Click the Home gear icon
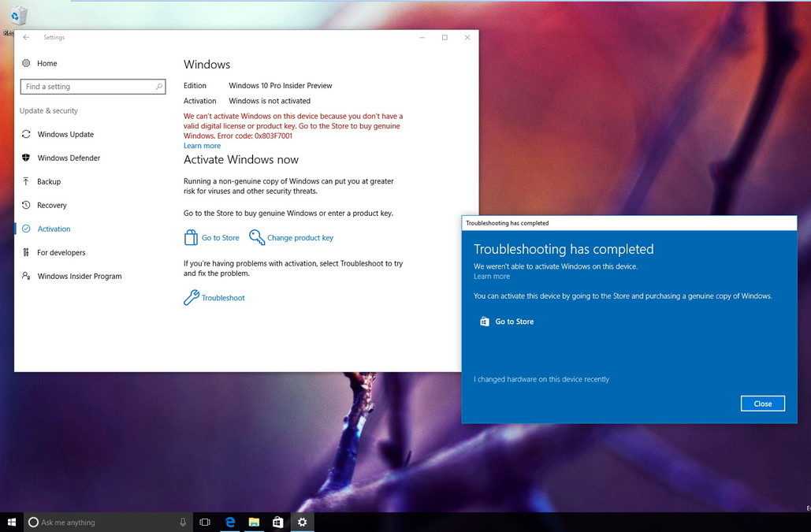The width and height of the screenshot is (811, 532). click(26, 63)
